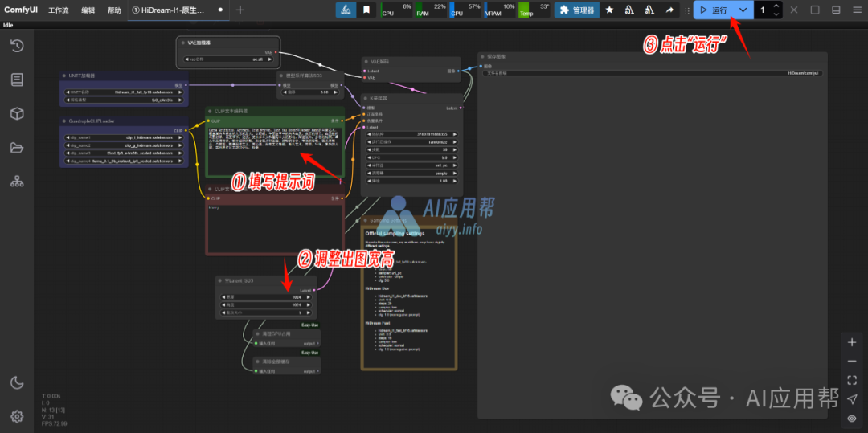Collapse the QuadrupleCLIPLoader node dot

[x=65, y=121]
